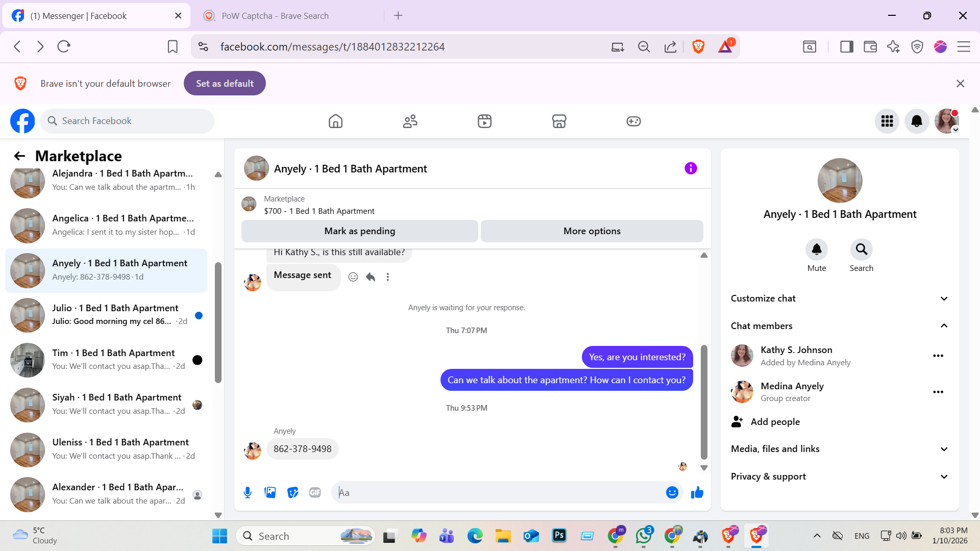Image resolution: width=980 pixels, height=551 pixels.
Task: Click Set as default button
Action: (225, 83)
